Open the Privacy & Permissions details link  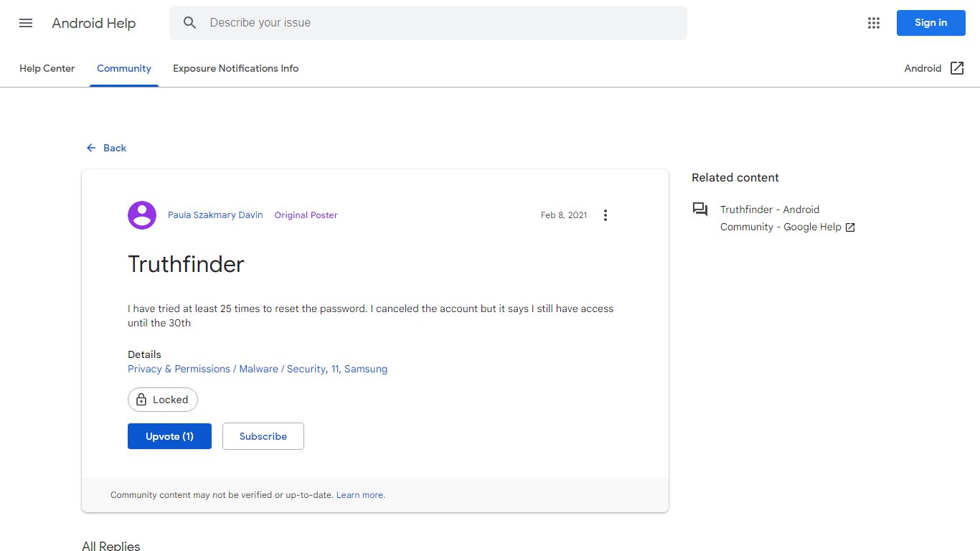tap(258, 369)
